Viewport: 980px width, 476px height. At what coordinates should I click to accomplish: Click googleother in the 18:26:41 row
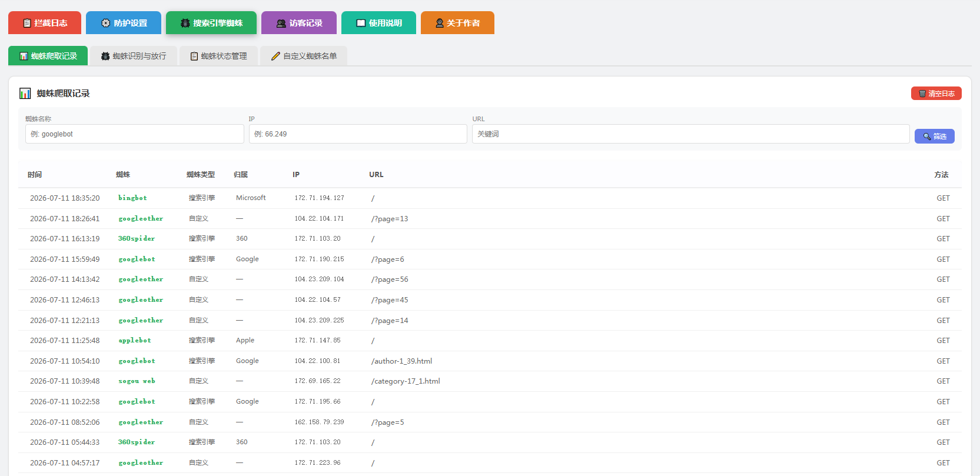(x=141, y=218)
